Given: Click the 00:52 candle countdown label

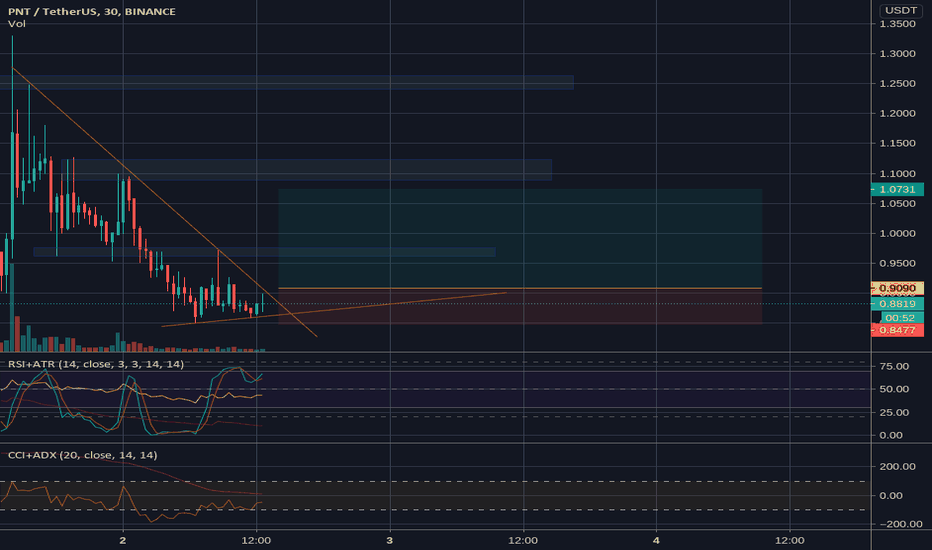Looking at the screenshot, I should 900,318.
